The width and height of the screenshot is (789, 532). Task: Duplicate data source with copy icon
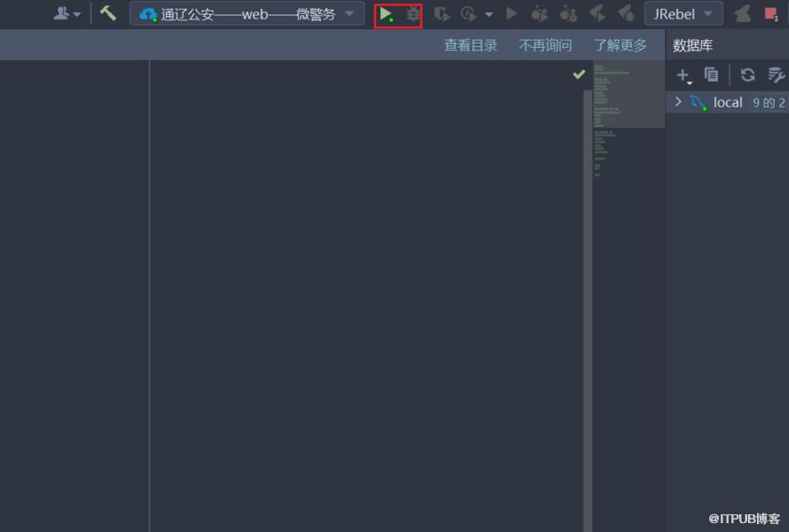[x=711, y=74]
